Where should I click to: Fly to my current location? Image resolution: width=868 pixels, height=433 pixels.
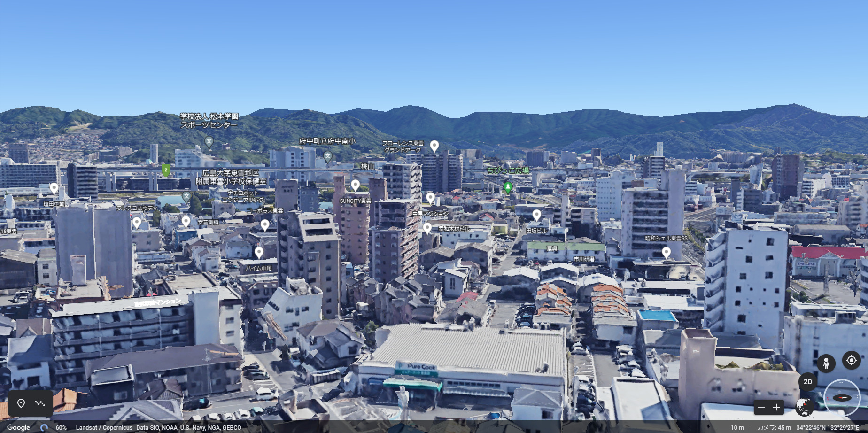(x=851, y=361)
